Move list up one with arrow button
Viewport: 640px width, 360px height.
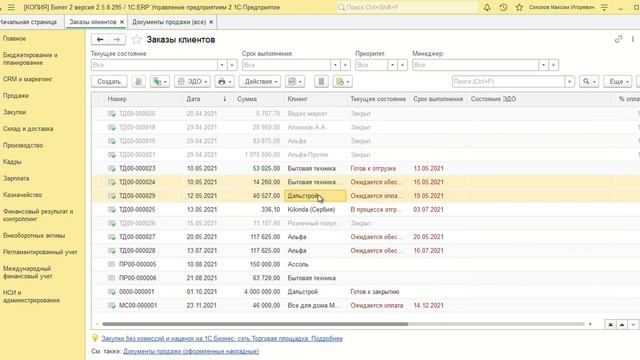pyautogui.click(x=622, y=324)
